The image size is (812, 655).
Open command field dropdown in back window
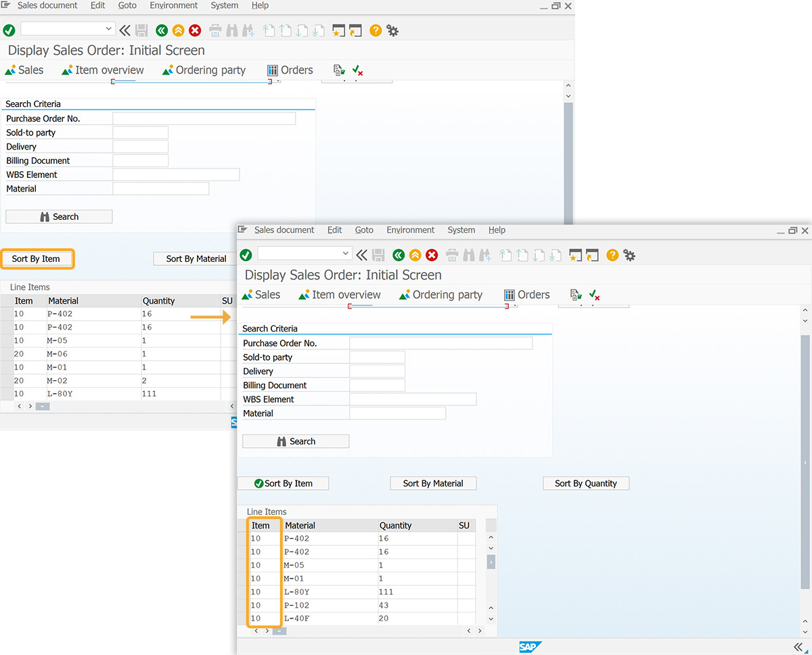click(109, 28)
